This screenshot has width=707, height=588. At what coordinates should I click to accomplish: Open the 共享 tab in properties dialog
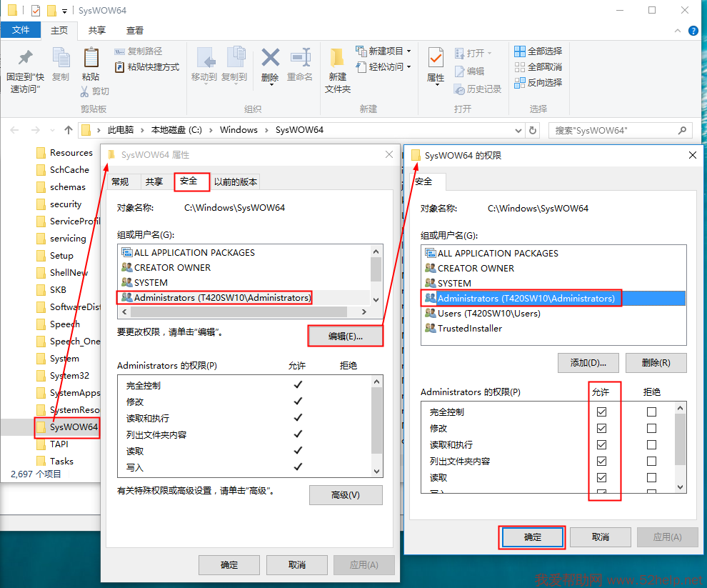coord(154,182)
